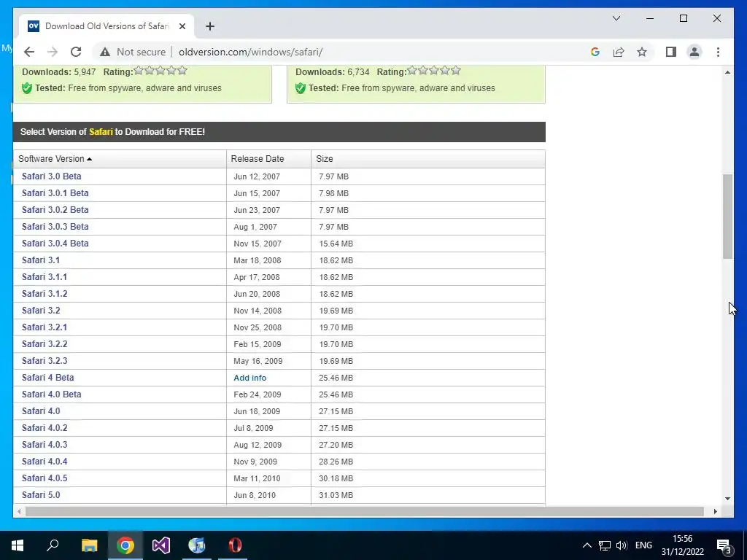Open the Safari 4.0.3 link
The height and width of the screenshot is (560, 747).
point(44,444)
